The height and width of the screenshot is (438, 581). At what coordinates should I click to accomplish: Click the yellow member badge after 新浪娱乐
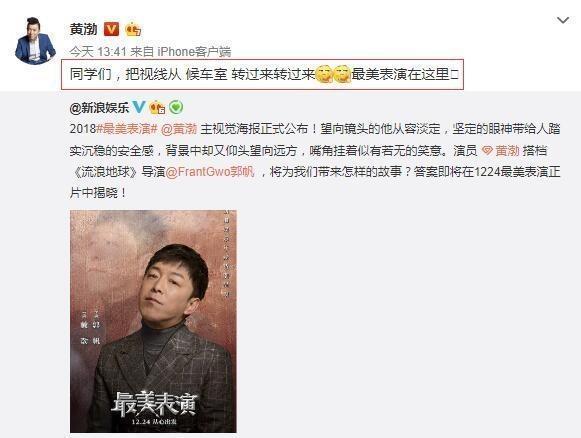pyautogui.click(x=157, y=107)
